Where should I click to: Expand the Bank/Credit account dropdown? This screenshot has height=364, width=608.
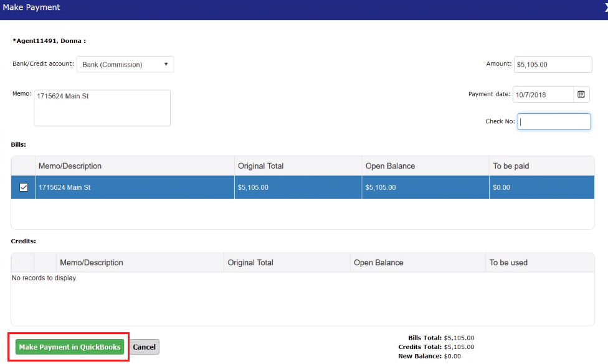tap(125, 65)
